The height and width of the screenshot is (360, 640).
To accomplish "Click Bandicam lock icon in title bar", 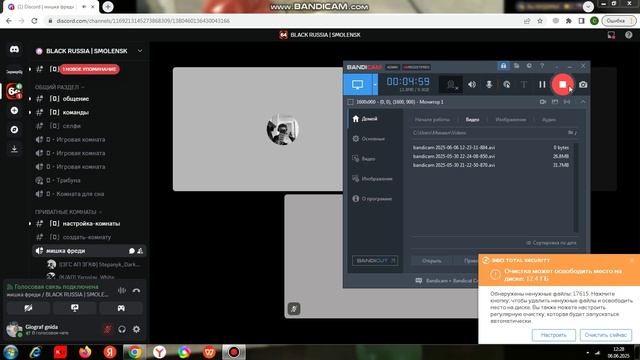I will point(503,66).
